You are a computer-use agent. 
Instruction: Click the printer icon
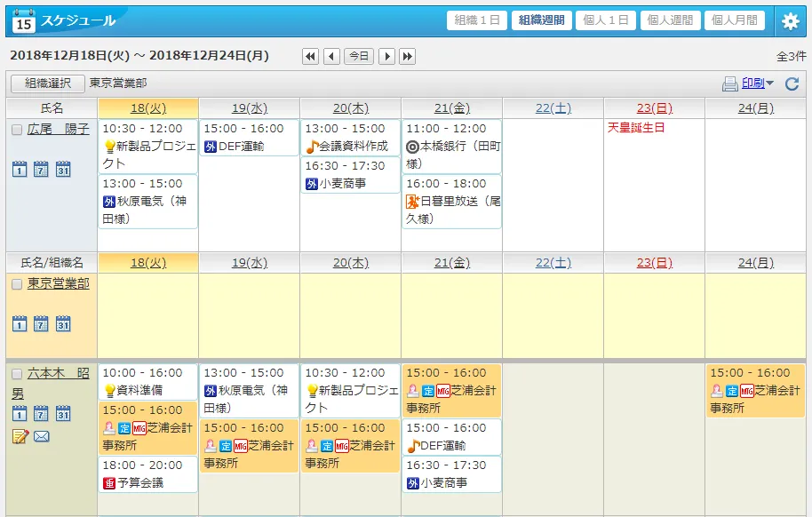click(729, 84)
